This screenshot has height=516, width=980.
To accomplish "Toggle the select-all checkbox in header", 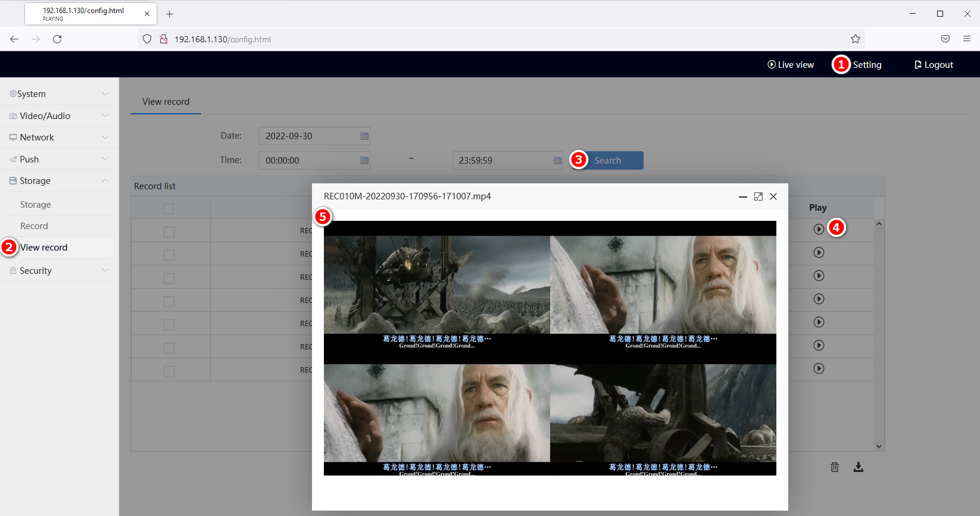I will (x=168, y=209).
